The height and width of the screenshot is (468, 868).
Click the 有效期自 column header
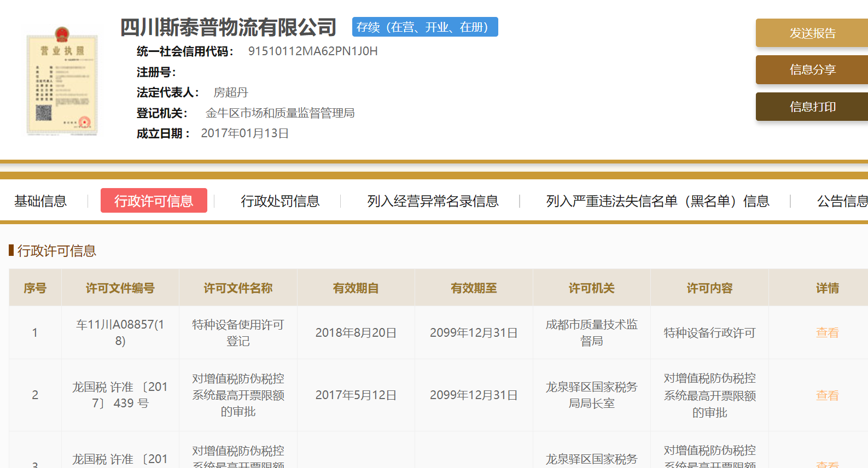(x=356, y=288)
